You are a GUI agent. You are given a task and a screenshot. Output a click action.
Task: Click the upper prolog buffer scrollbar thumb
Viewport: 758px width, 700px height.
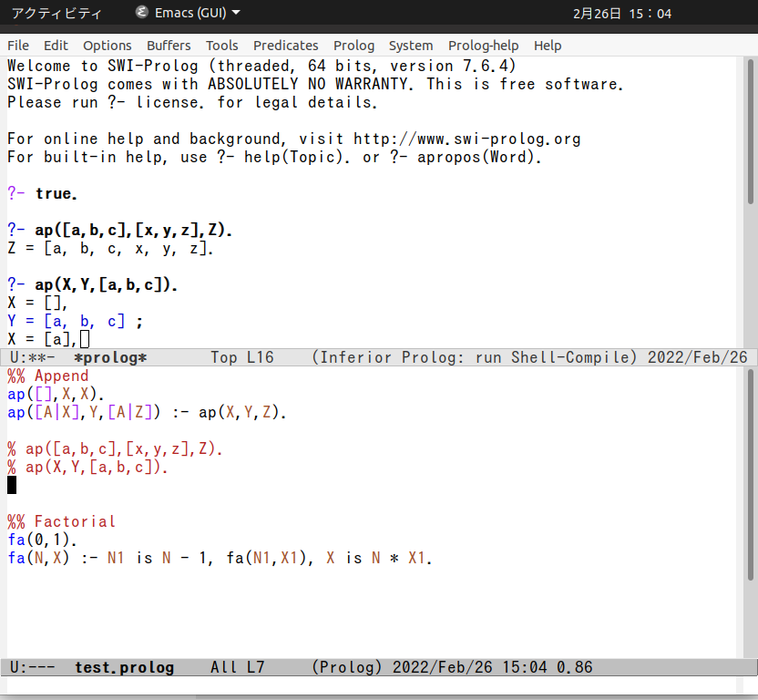[751, 131]
